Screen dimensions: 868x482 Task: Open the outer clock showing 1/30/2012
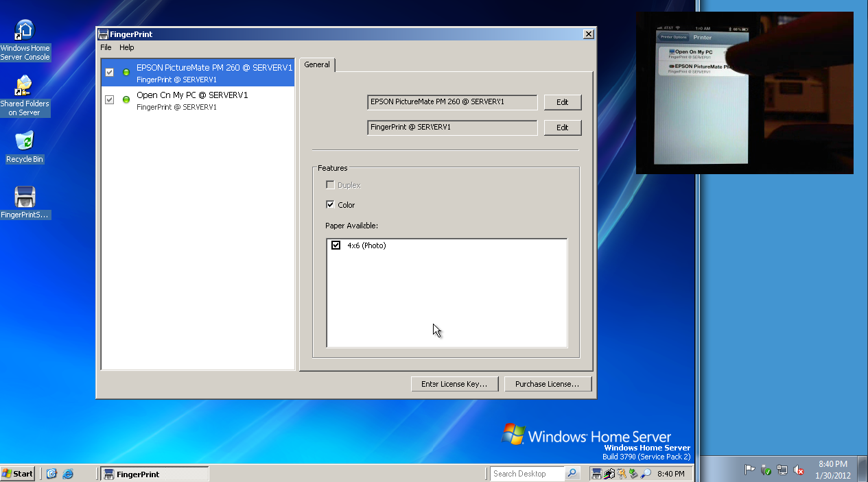click(833, 470)
